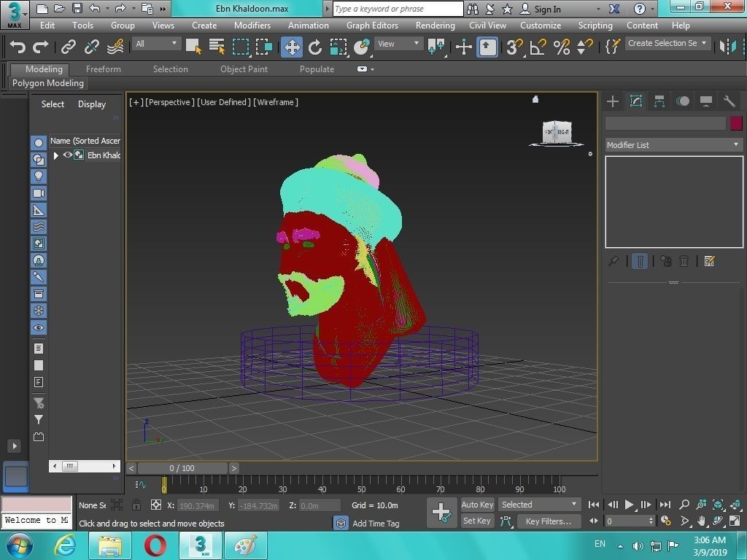This screenshot has height=560, width=747.
Task: Open the Graph Editors menu
Action: tap(372, 26)
